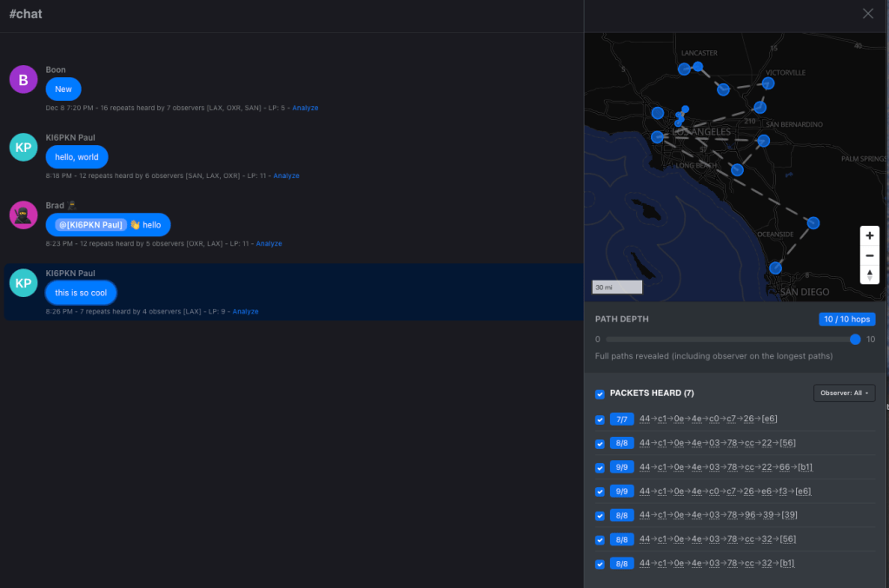
Task: Zoom in on the map
Action: [869, 235]
